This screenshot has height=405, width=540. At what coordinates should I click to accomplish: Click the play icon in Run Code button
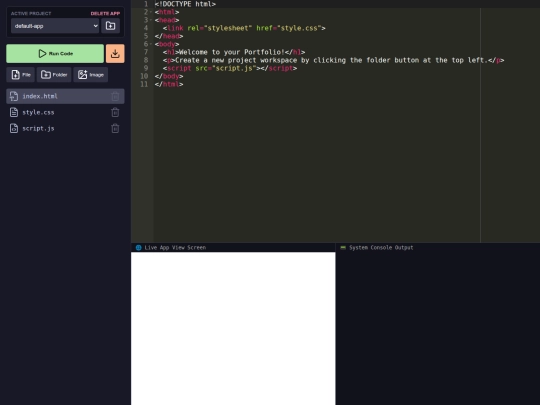(x=42, y=53)
